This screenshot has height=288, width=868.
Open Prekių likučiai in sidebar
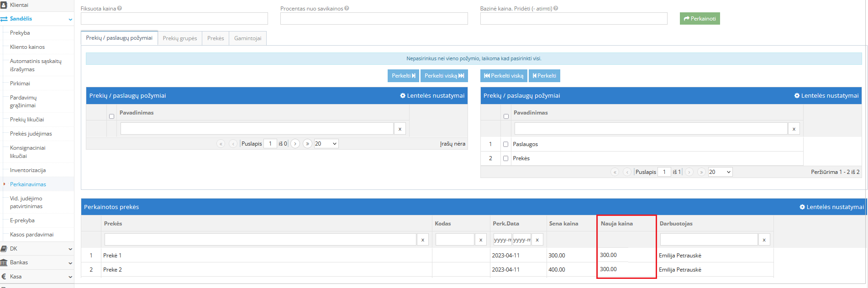(27, 120)
